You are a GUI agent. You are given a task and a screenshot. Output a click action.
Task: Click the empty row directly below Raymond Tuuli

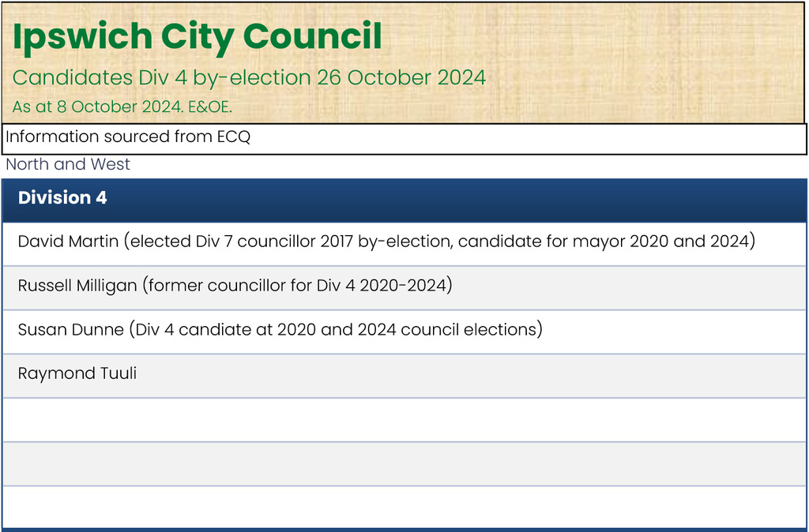coord(403,418)
